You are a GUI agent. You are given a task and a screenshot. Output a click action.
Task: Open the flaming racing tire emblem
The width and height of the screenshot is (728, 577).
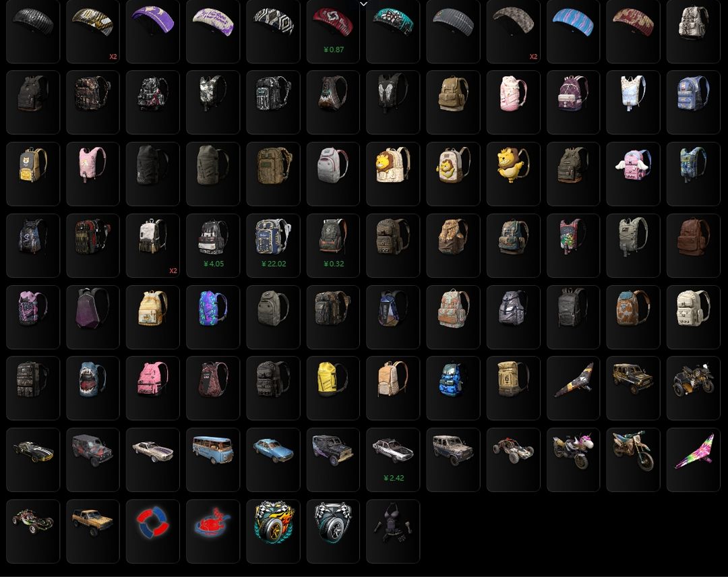273,531
